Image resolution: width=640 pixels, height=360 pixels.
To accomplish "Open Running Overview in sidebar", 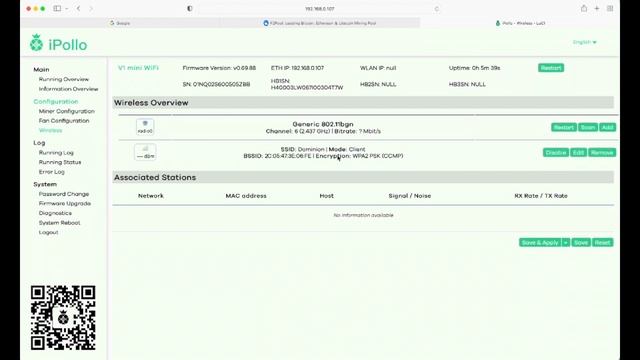I will click(64, 79).
